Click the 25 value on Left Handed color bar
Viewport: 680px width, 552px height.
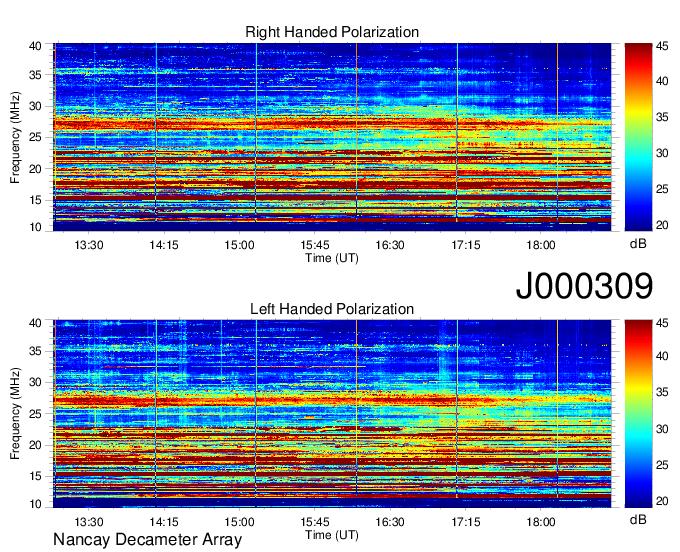(x=662, y=465)
